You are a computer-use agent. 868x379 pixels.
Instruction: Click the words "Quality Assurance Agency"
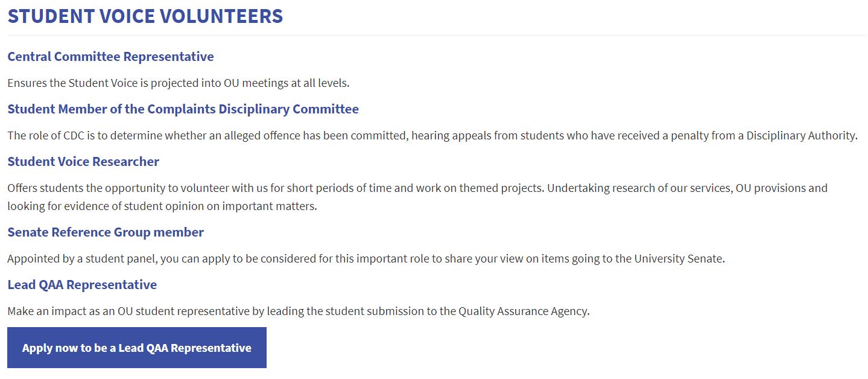[x=523, y=311]
